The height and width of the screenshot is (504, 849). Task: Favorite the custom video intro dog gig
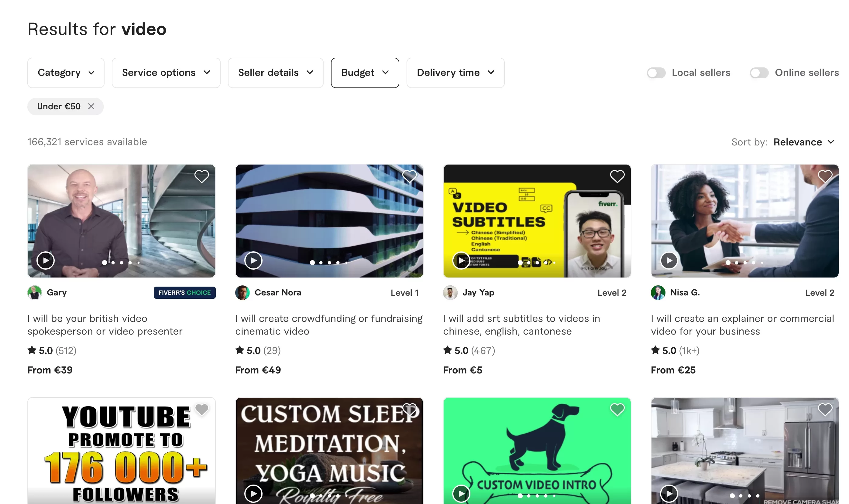point(617,410)
